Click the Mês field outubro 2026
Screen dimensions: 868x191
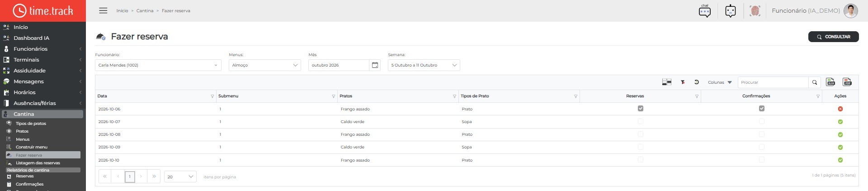[339, 65]
